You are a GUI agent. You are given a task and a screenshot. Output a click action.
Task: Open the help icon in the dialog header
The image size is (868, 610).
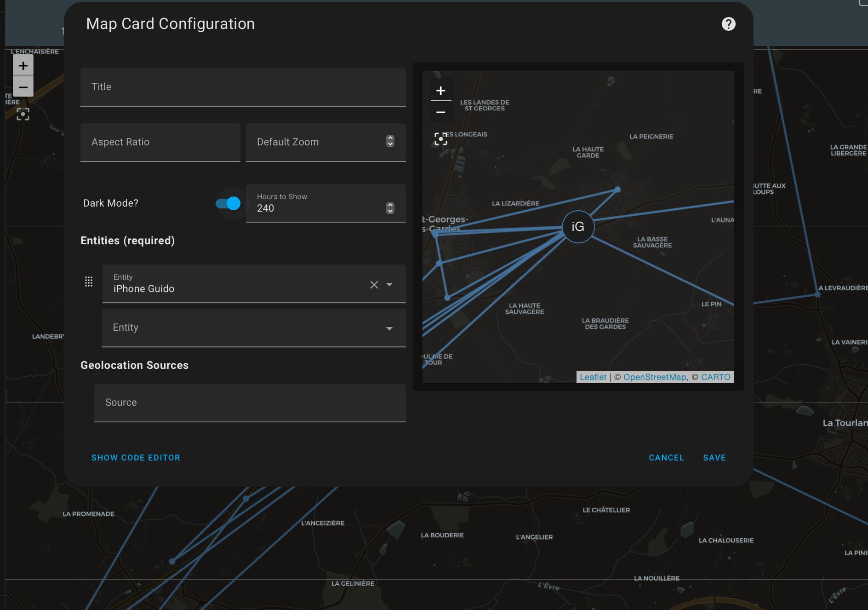pos(729,23)
